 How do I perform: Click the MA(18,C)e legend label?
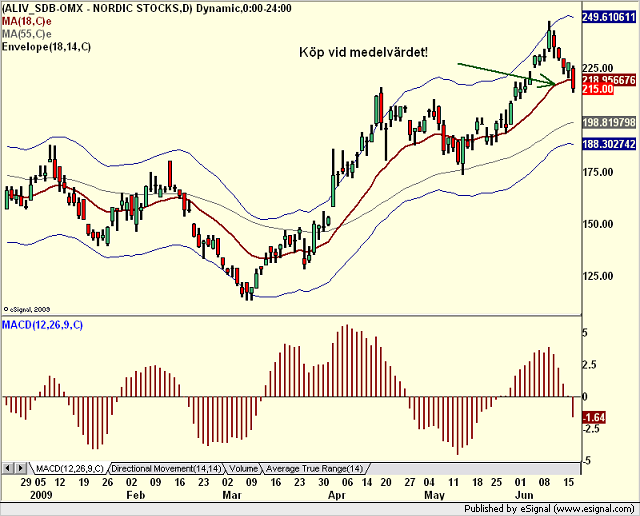27,21
